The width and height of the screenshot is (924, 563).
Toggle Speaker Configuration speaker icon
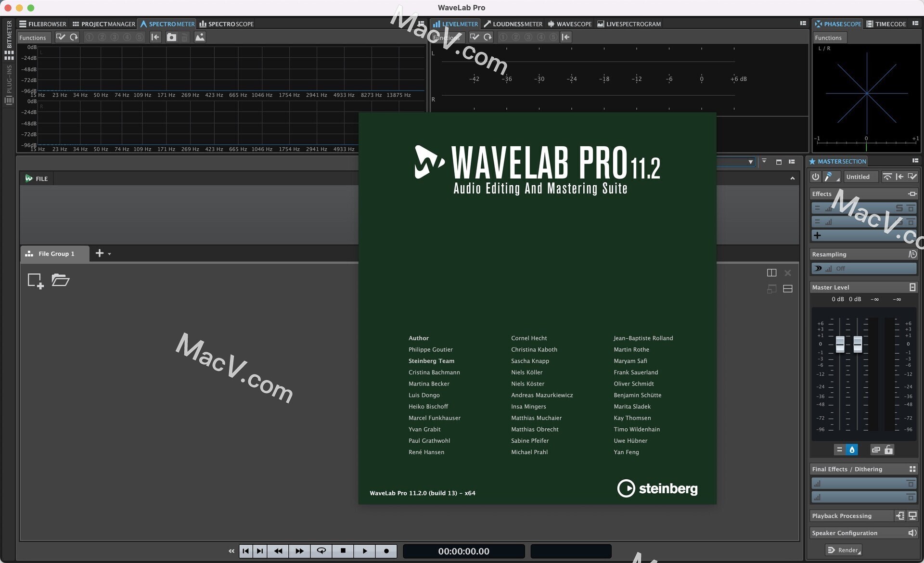click(912, 533)
